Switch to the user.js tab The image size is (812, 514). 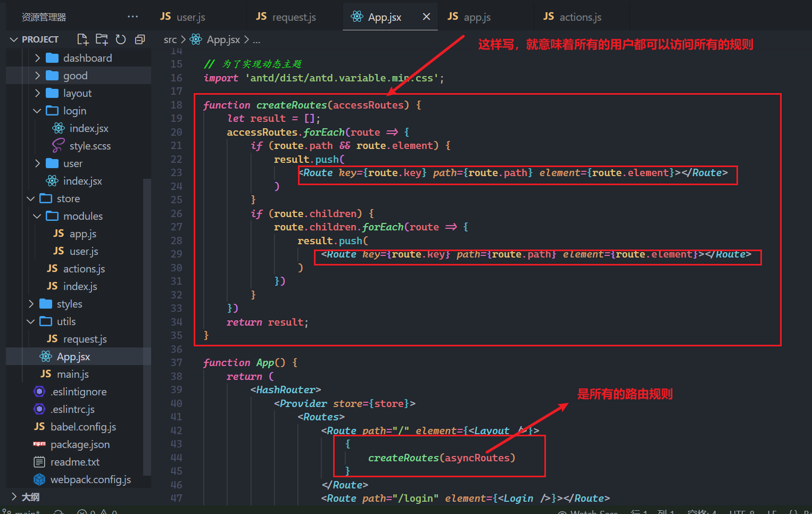click(183, 17)
